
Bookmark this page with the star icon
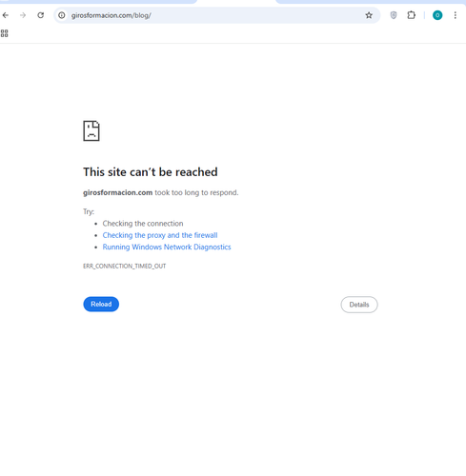(x=369, y=15)
